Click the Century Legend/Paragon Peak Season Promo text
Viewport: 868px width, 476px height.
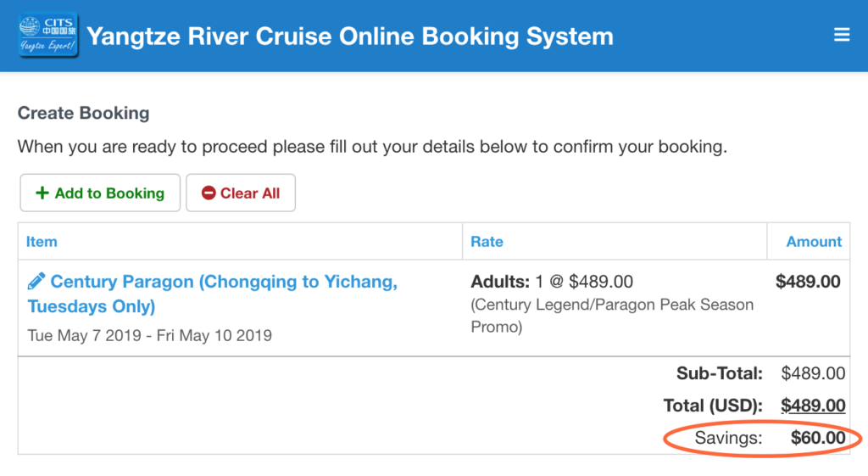[x=612, y=316]
